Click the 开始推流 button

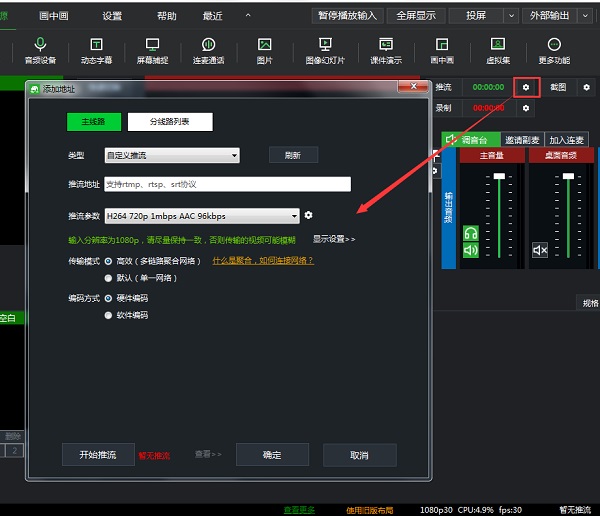pyautogui.click(x=97, y=455)
